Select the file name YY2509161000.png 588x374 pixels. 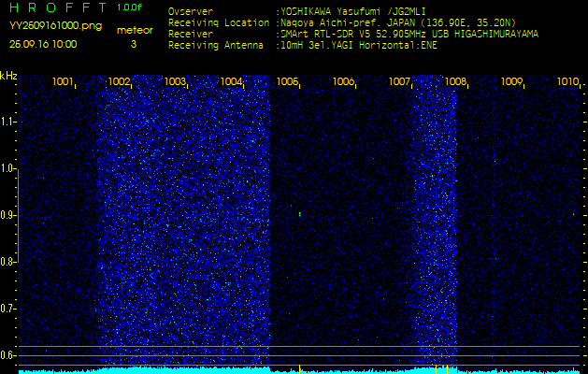[x=55, y=26]
